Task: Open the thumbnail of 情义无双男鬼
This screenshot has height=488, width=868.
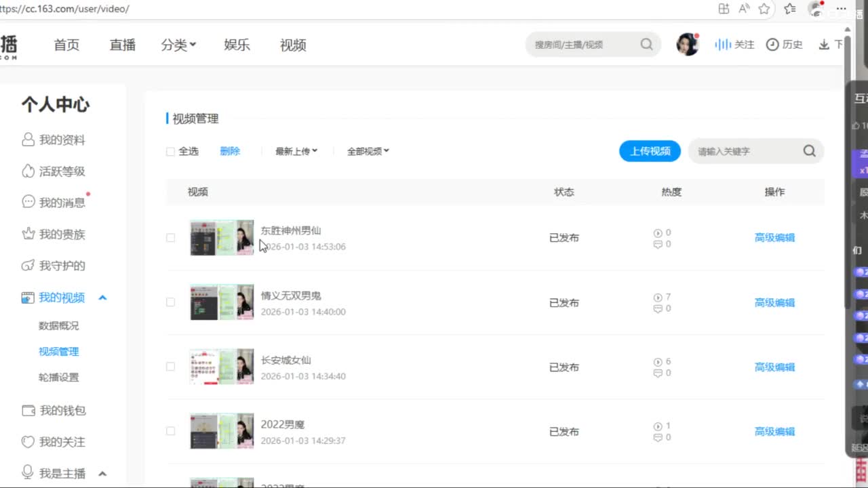Action: pyautogui.click(x=222, y=302)
